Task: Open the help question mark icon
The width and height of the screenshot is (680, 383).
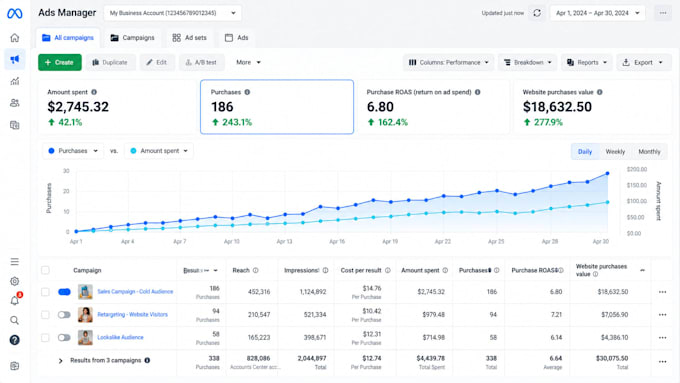Action: coord(14,340)
